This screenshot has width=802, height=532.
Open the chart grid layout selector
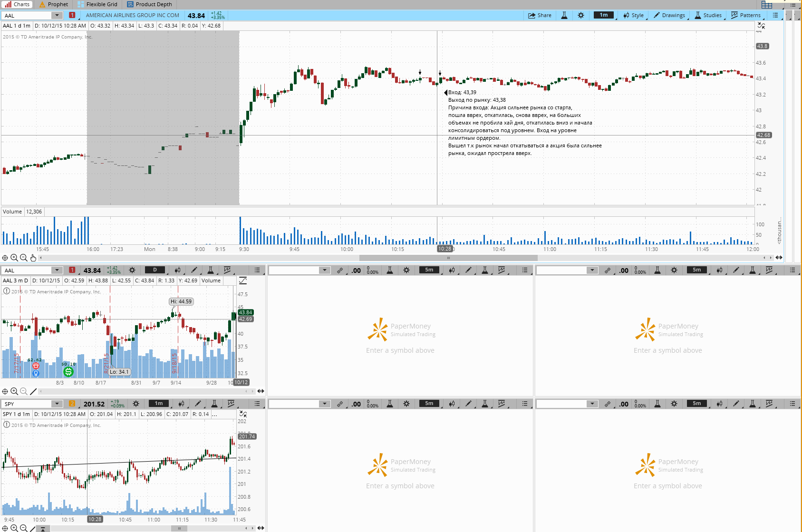point(766,5)
